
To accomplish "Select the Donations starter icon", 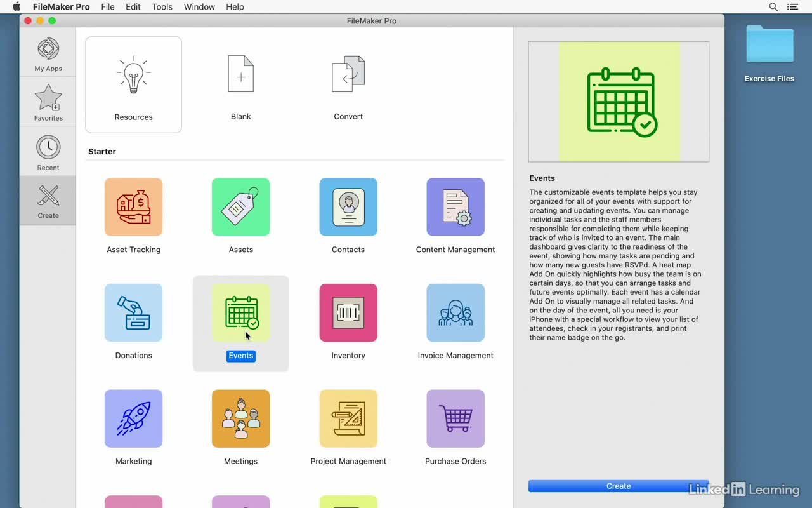I will point(134,313).
